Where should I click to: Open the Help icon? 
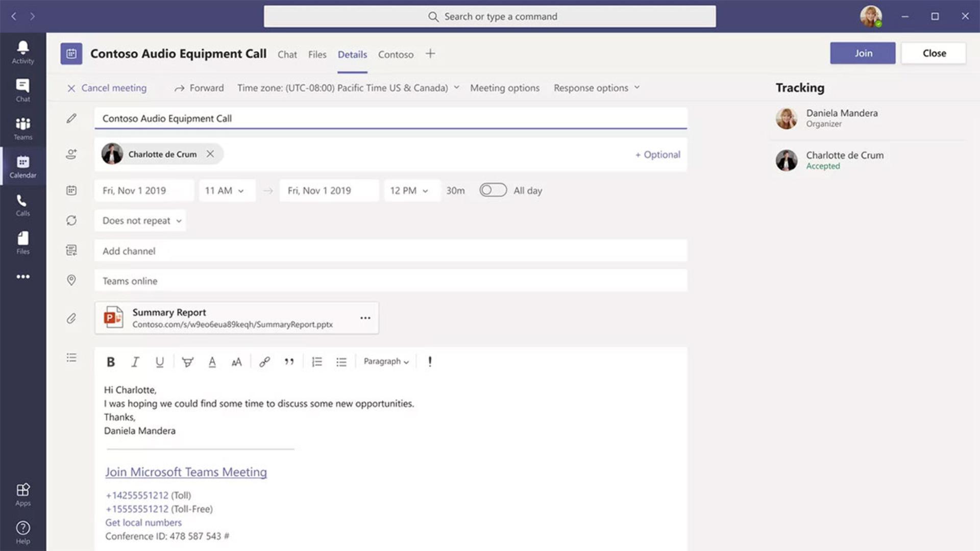23,533
